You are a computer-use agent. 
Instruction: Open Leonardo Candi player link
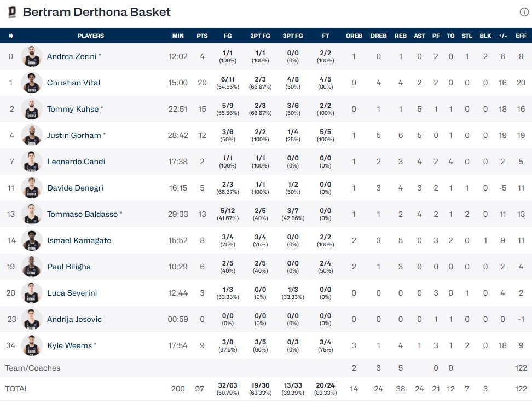(76, 162)
